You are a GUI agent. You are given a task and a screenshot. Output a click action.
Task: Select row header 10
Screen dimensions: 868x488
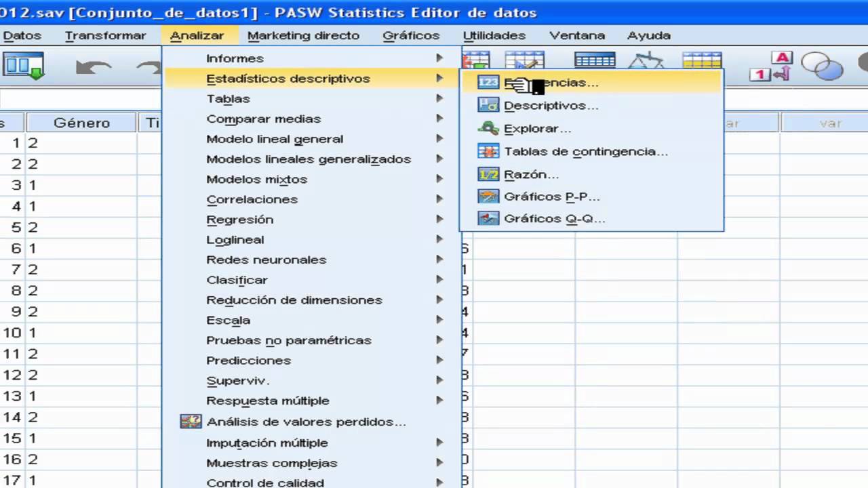pyautogui.click(x=12, y=333)
